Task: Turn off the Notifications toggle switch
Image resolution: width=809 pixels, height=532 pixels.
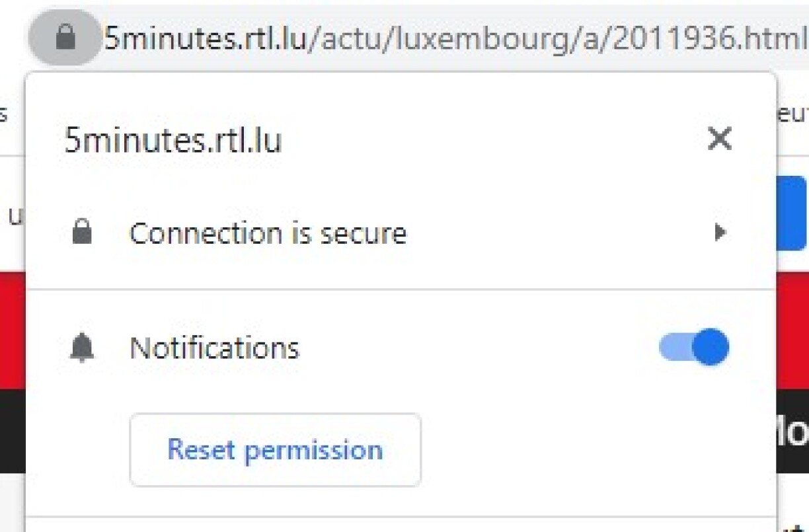Action: (694, 347)
